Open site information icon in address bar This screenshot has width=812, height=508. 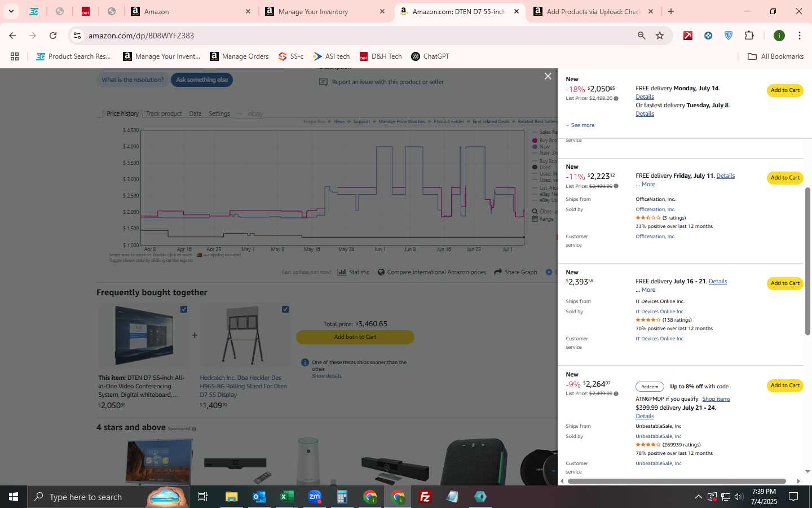tap(77, 36)
